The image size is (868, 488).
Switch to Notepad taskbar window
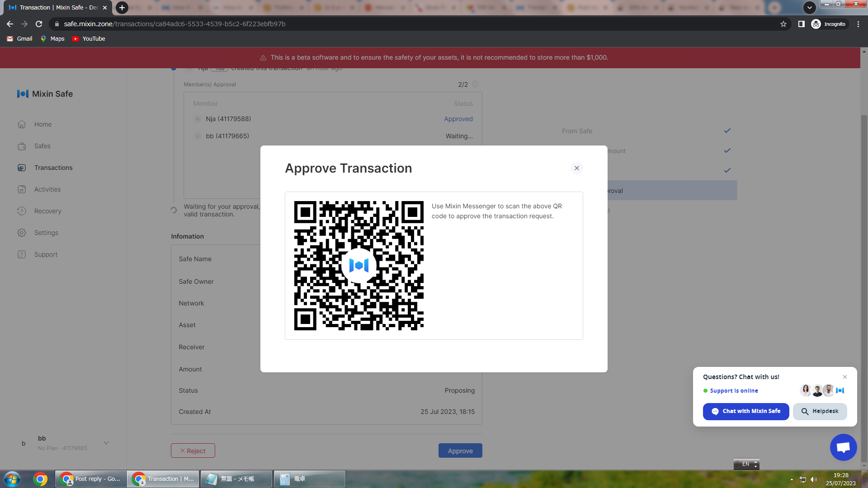pyautogui.click(x=236, y=479)
